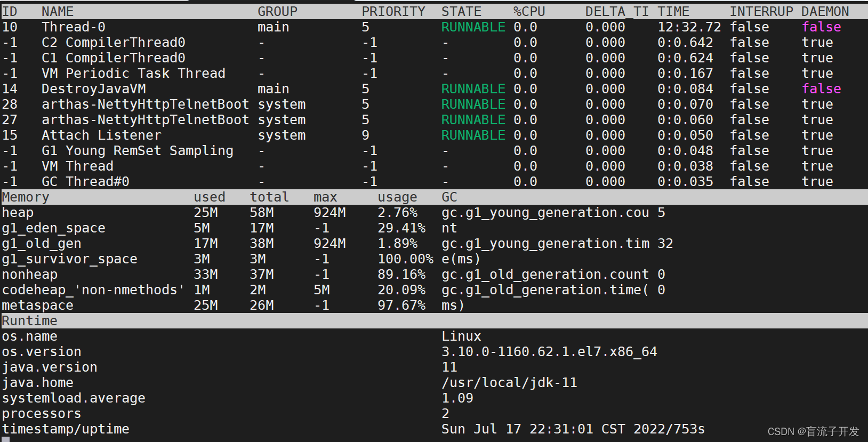Screen dimensions: 868x442
Task: Click survivor space usage 100.00%
Action: click(x=405, y=259)
